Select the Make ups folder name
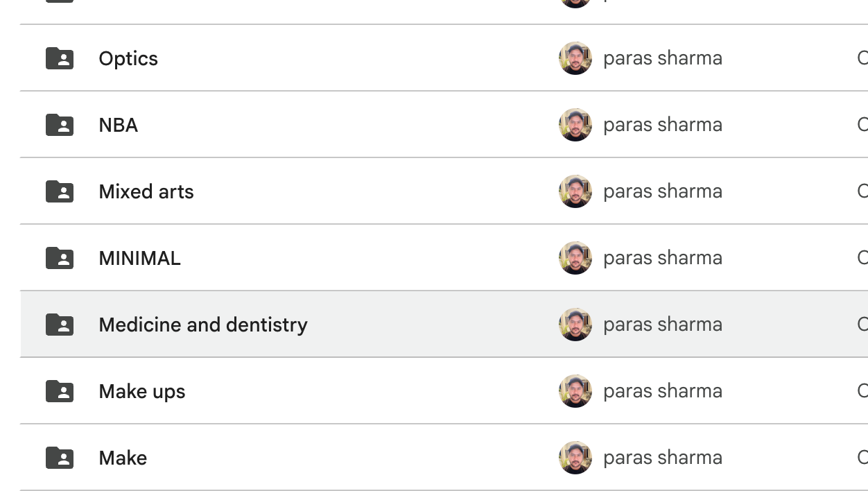The width and height of the screenshot is (868, 491). coord(142,392)
